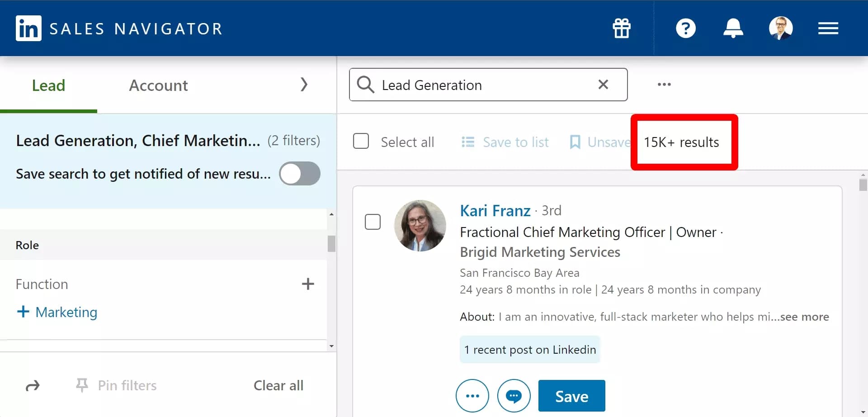Switch to the Lead tab
This screenshot has width=868, height=417.
point(48,85)
